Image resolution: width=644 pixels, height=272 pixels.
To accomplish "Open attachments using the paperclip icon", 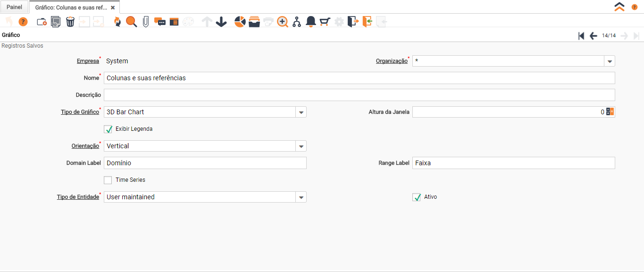I will click(146, 22).
